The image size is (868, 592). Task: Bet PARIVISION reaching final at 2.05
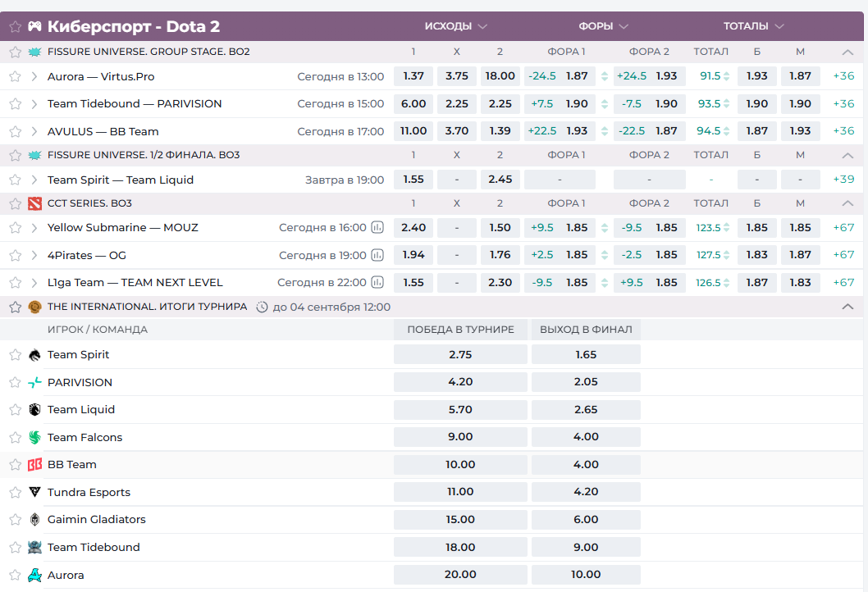click(x=586, y=382)
